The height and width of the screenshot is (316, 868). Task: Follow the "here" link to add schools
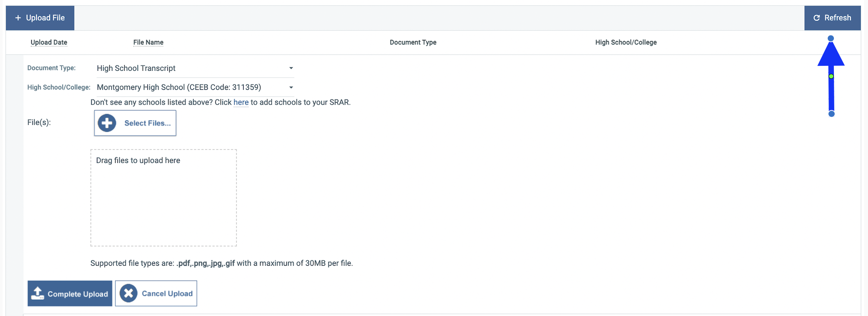241,102
